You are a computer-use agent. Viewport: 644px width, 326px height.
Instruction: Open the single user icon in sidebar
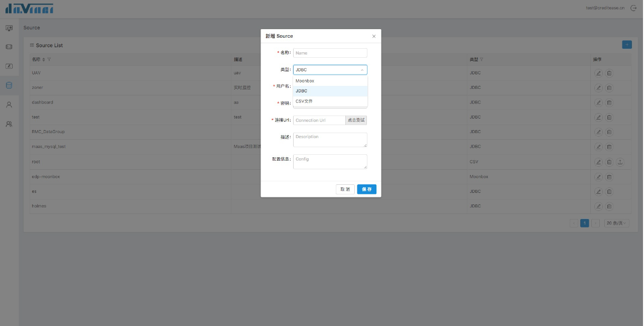click(x=9, y=104)
